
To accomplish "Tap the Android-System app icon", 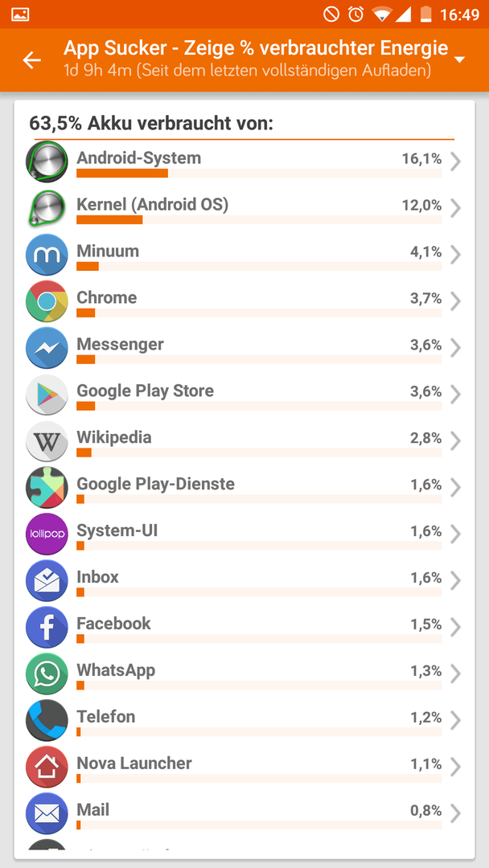I will click(47, 162).
